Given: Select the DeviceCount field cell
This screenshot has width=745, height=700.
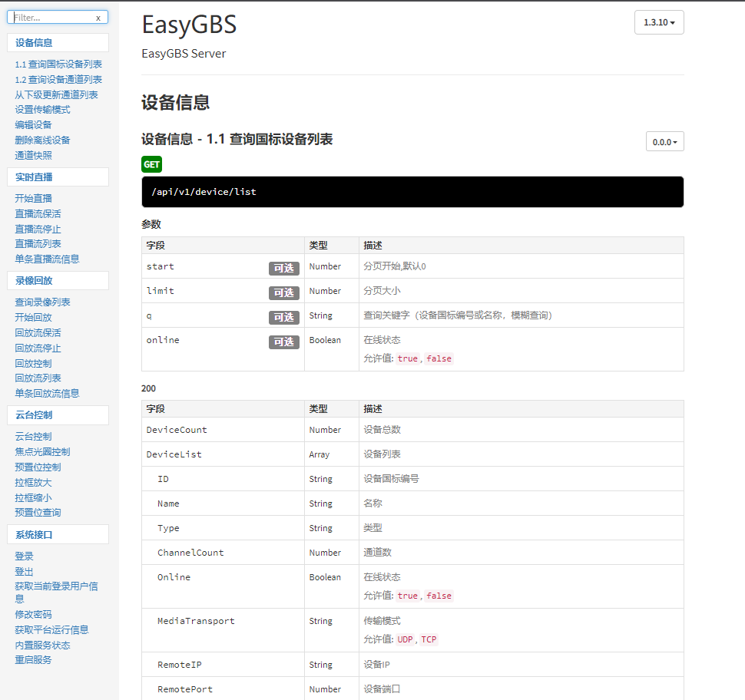Looking at the screenshot, I should [223, 430].
